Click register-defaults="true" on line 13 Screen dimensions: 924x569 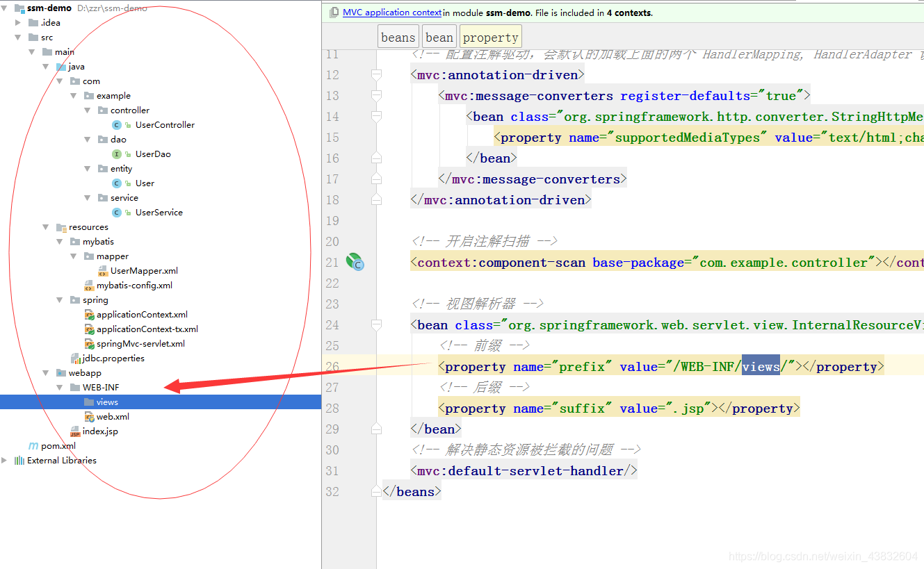(x=712, y=95)
